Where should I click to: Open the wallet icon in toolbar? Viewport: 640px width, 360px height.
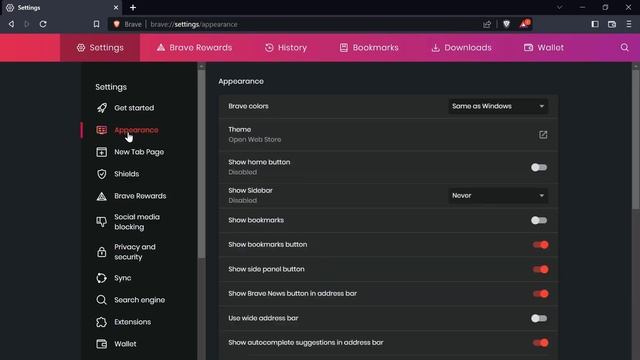point(612,24)
